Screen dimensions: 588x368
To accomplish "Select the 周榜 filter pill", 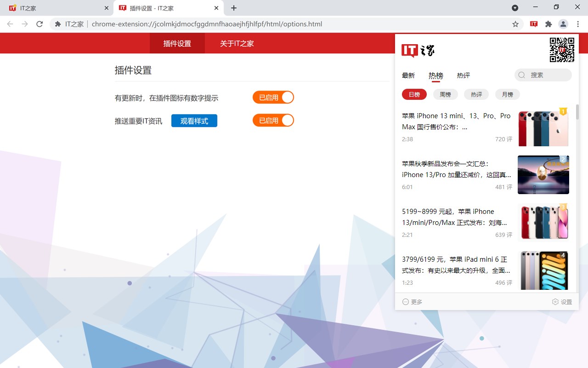I will pyautogui.click(x=445, y=94).
